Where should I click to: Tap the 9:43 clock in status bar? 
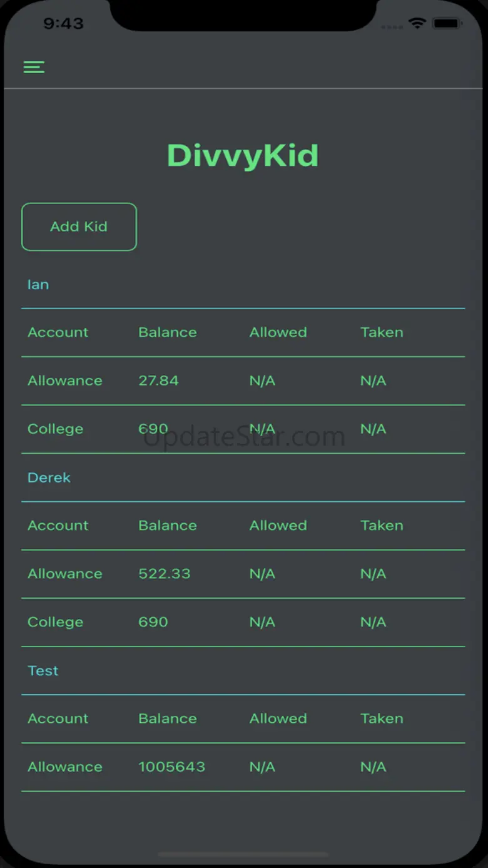[x=63, y=24]
